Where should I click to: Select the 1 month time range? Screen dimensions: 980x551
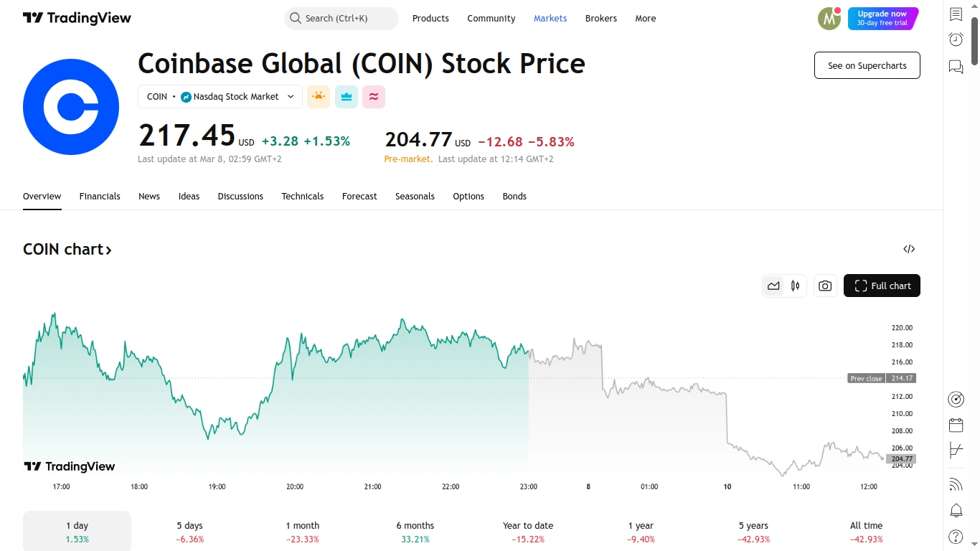tap(302, 532)
